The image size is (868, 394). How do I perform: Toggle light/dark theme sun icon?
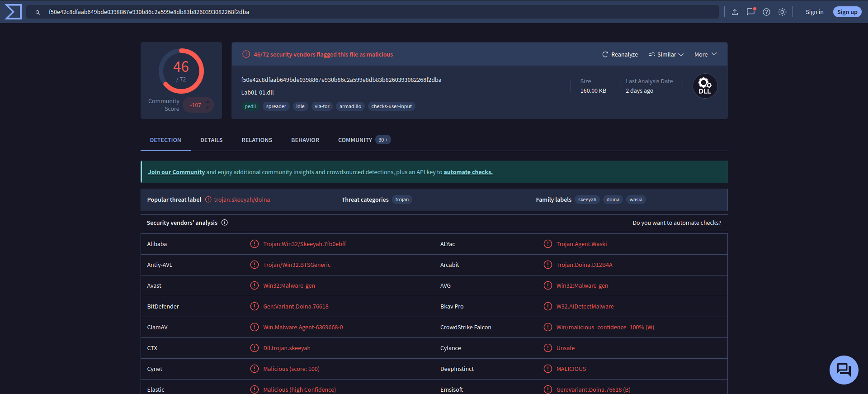point(782,12)
